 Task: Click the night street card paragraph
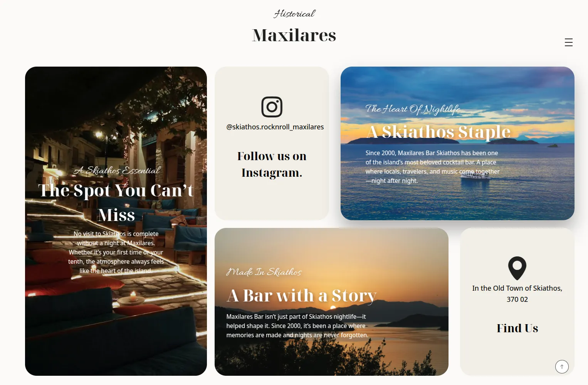click(x=116, y=252)
